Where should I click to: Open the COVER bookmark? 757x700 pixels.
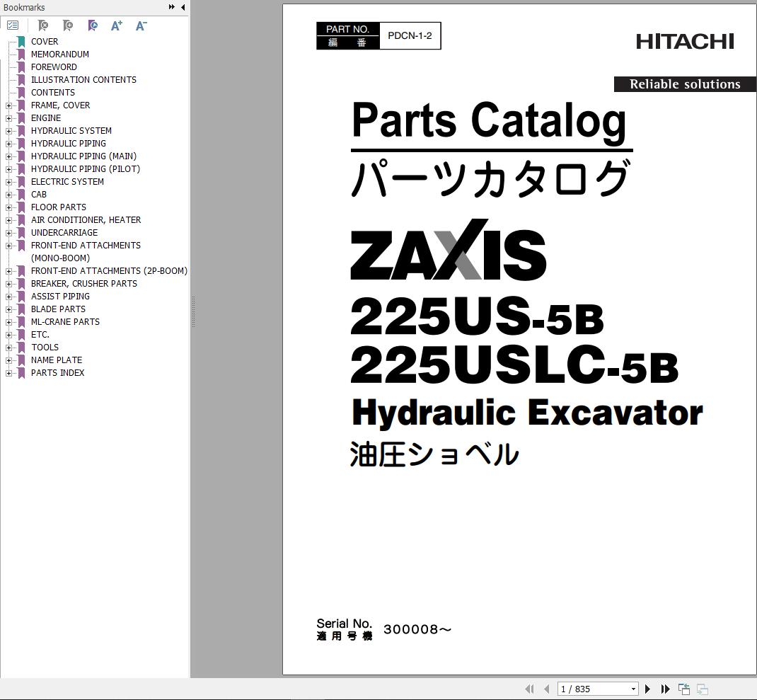(x=45, y=41)
